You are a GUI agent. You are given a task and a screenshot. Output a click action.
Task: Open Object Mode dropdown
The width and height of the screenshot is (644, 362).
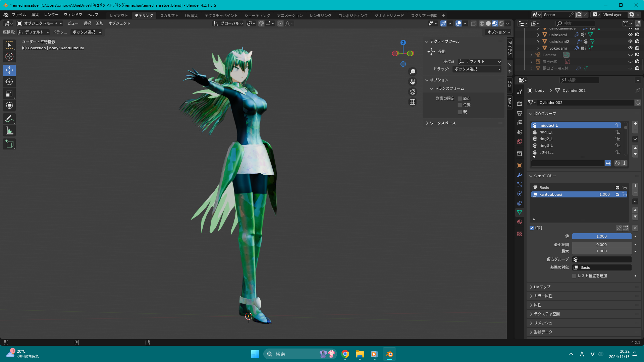(40, 23)
